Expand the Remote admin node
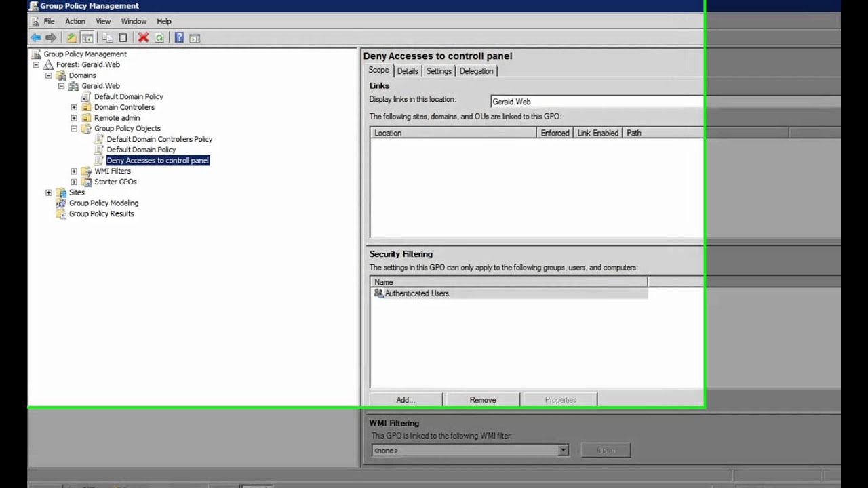The image size is (868, 488). pyautogui.click(x=74, y=118)
